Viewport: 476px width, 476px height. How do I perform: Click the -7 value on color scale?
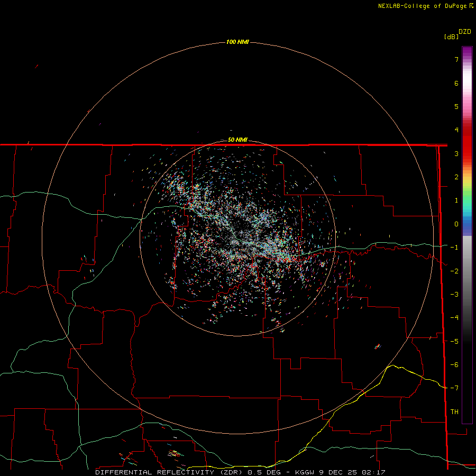click(454, 388)
